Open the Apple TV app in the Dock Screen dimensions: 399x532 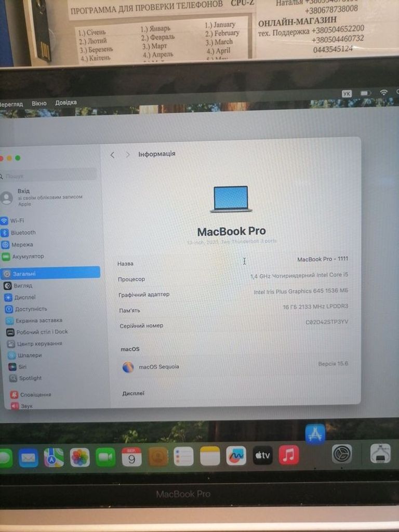[x=262, y=455]
